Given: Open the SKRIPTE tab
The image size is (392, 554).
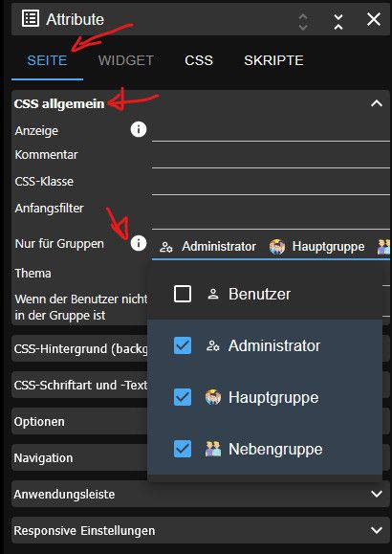Looking at the screenshot, I should 273,60.
